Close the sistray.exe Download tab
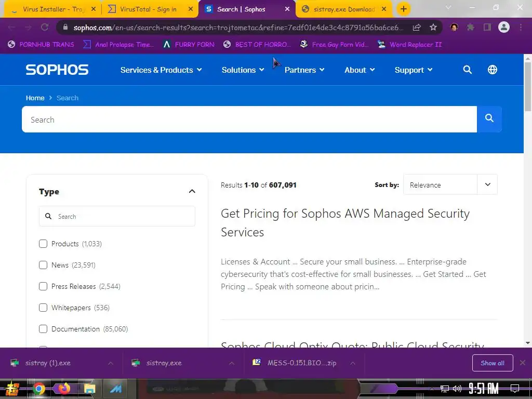 (x=384, y=9)
